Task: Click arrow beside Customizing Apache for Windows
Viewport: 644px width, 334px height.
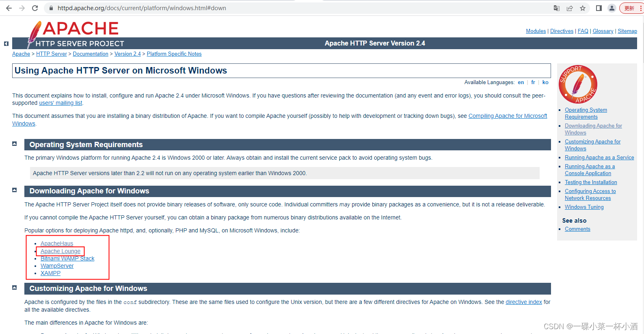Action: 15,288
